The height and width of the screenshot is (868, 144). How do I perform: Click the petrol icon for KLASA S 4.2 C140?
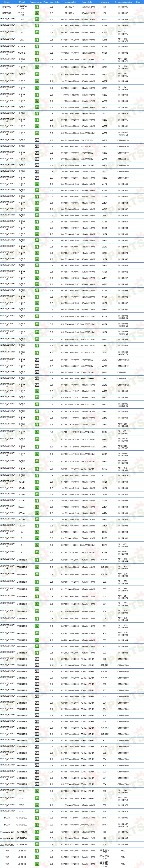click(x=37, y=432)
